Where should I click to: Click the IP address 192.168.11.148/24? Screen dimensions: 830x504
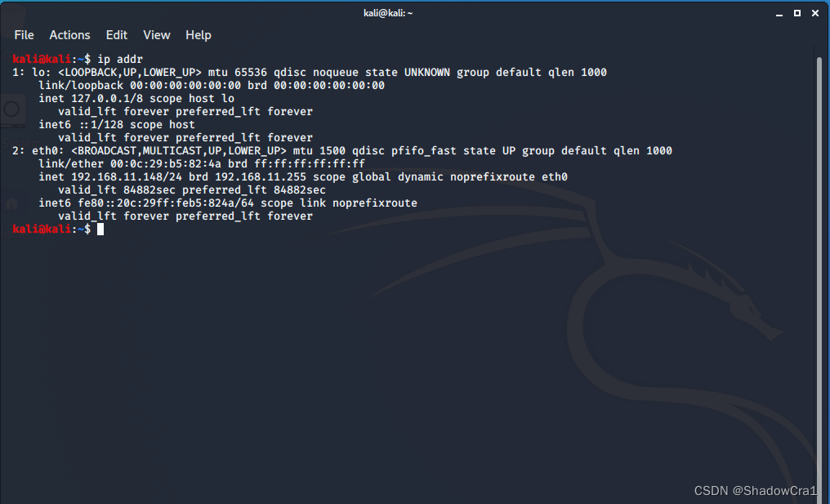[127, 176]
